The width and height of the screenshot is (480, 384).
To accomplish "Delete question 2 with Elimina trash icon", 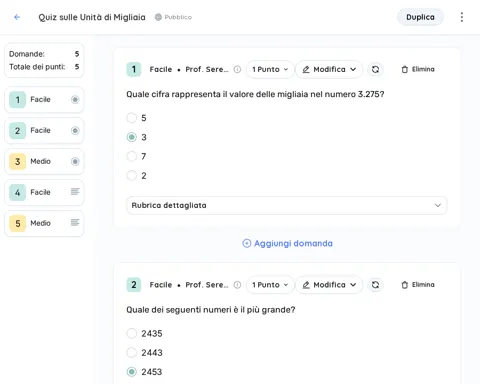I will pyautogui.click(x=418, y=285).
